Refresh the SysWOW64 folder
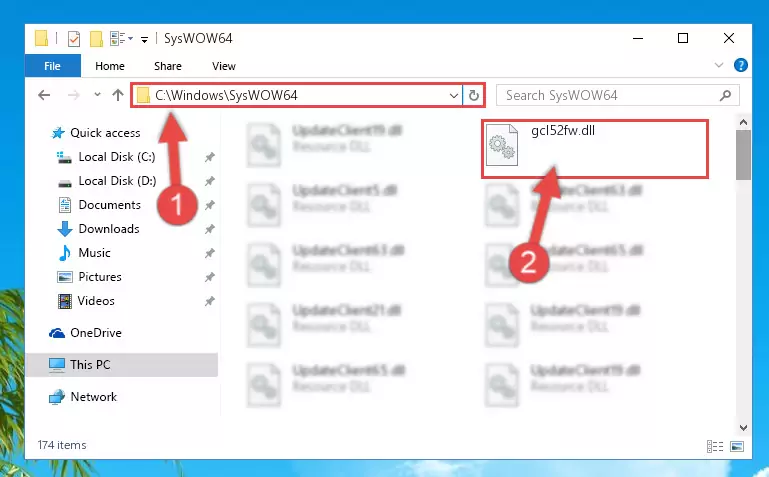The height and width of the screenshot is (477, 769). (x=473, y=96)
